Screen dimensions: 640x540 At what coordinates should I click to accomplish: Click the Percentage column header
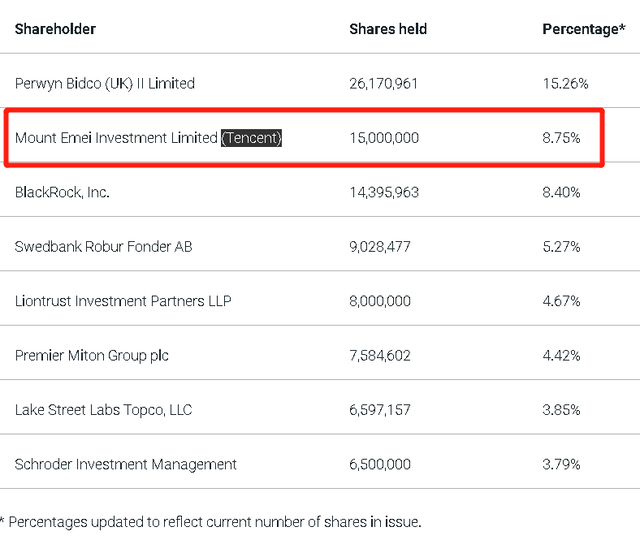coord(582,29)
